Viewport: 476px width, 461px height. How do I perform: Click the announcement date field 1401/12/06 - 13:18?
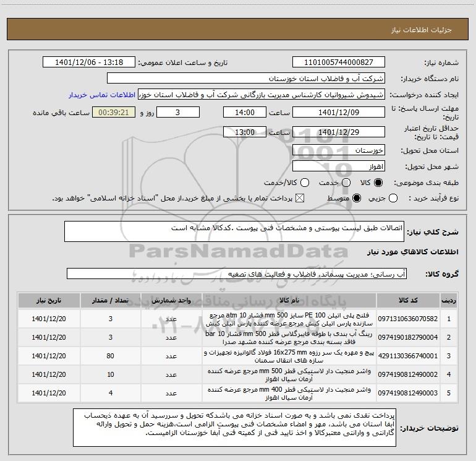click(88, 62)
